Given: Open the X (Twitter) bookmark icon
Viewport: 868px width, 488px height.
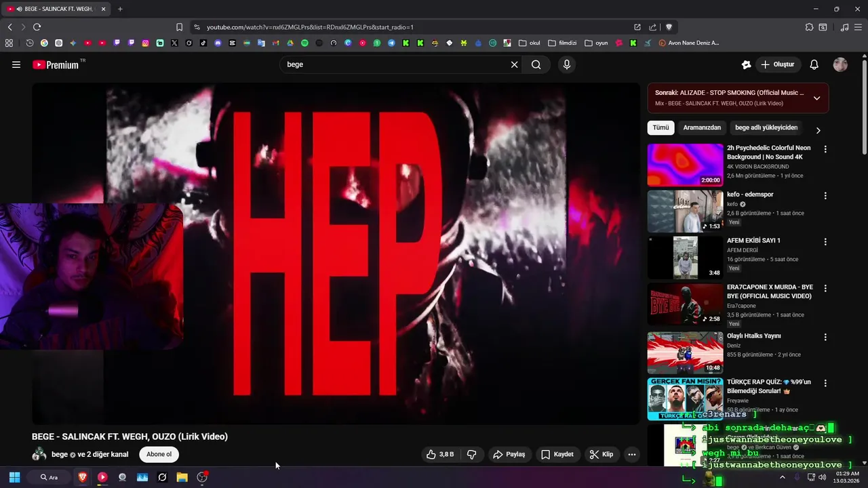Looking at the screenshot, I should (174, 43).
